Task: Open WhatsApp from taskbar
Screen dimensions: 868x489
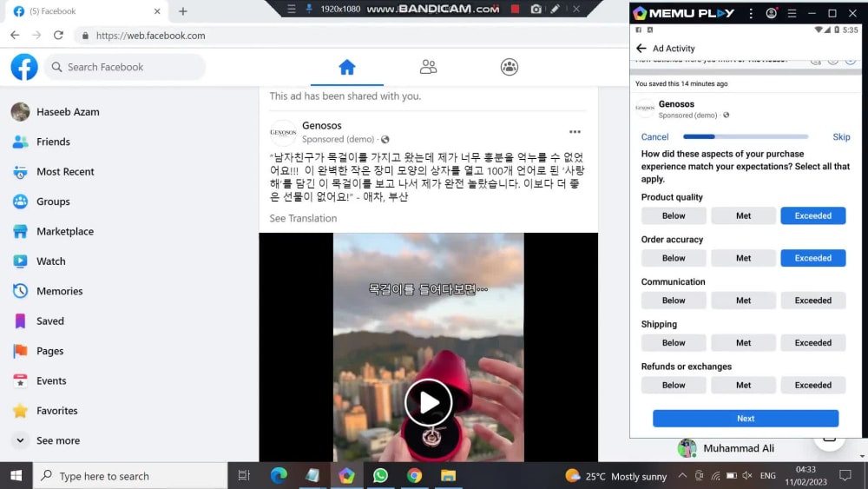Action: [380, 476]
